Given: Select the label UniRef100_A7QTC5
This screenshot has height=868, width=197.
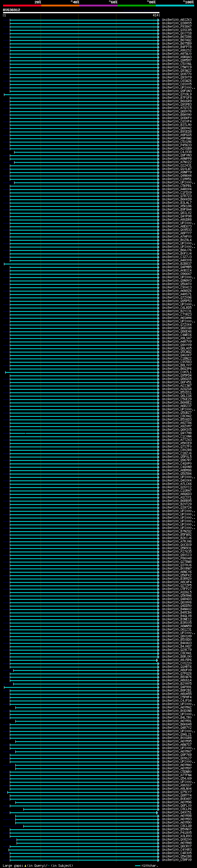Looking at the screenshot, I should [177, 108].
